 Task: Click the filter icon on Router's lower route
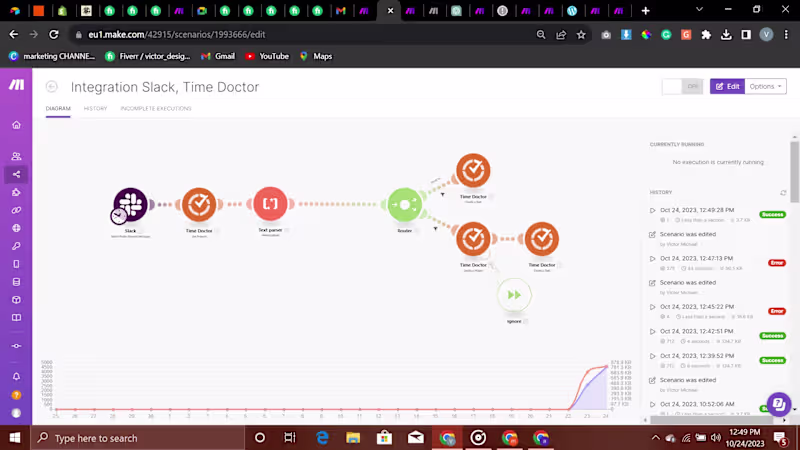click(435, 229)
